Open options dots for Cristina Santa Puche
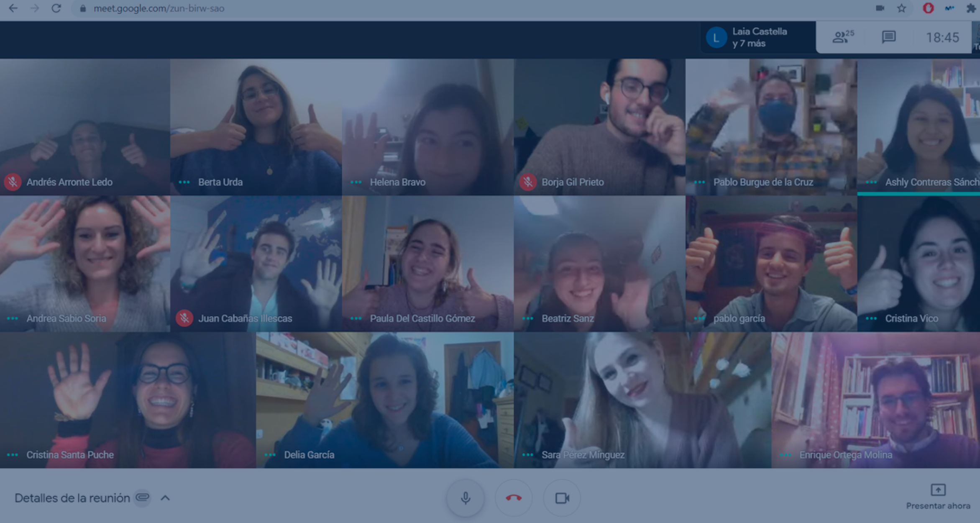Image resolution: width=980 pixels, height=523 pixels. point(13,455)
